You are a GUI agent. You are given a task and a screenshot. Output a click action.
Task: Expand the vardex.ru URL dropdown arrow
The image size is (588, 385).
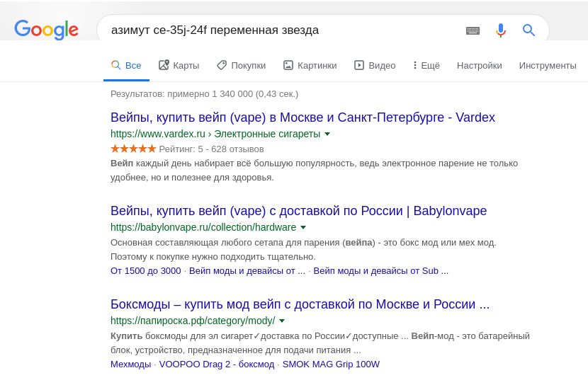click(327, 134)
